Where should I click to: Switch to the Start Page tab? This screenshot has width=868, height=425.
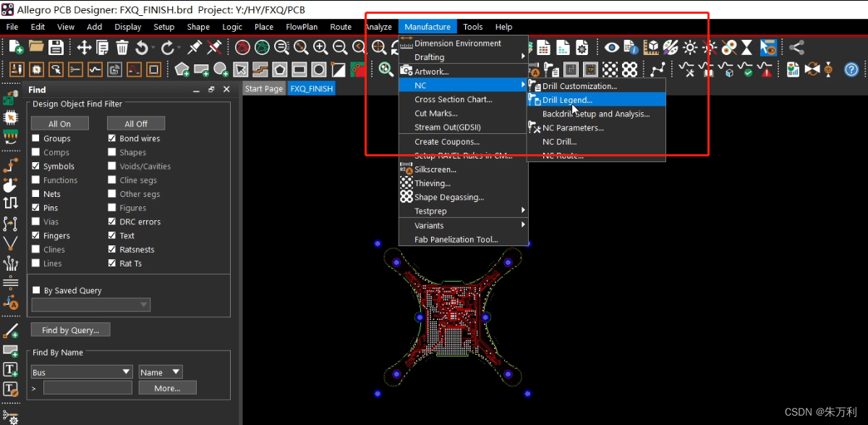[x=264, y=88]
